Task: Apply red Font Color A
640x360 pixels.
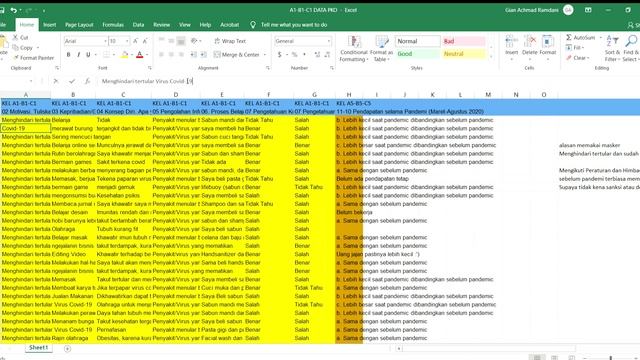Action: 140,54
